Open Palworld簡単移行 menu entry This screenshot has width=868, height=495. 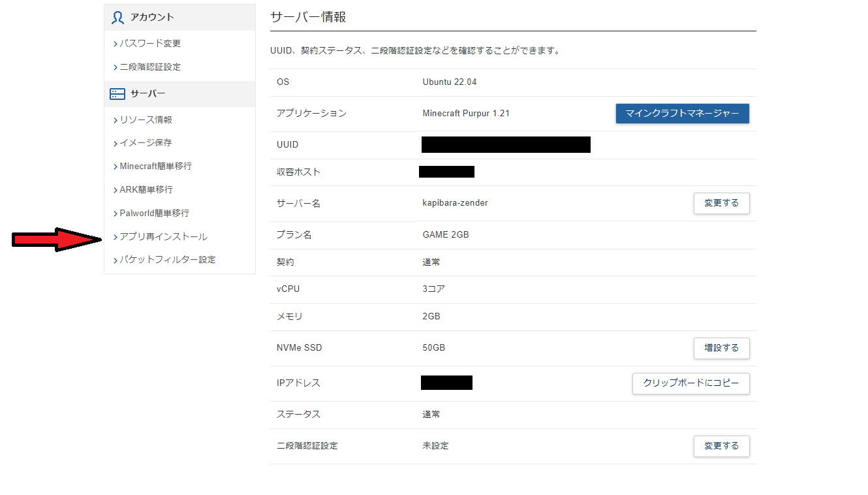coord(154,214)
